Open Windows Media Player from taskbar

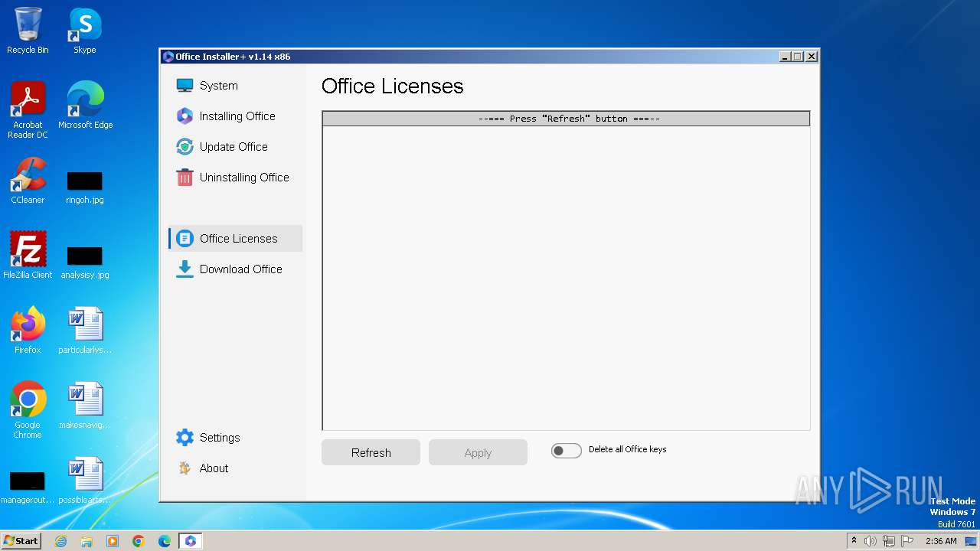[x=113, y=541]
